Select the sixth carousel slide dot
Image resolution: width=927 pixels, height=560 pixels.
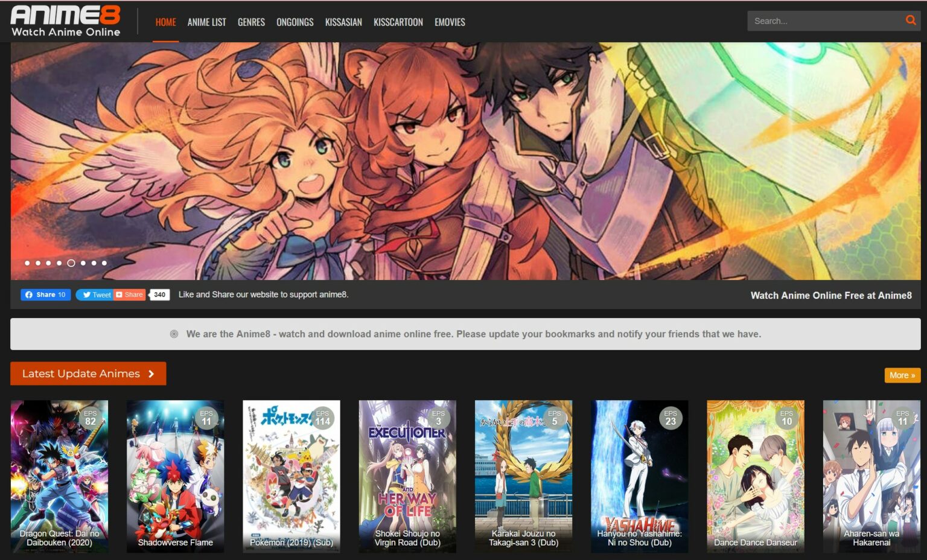pyautogui.click(x=83, y=263)
